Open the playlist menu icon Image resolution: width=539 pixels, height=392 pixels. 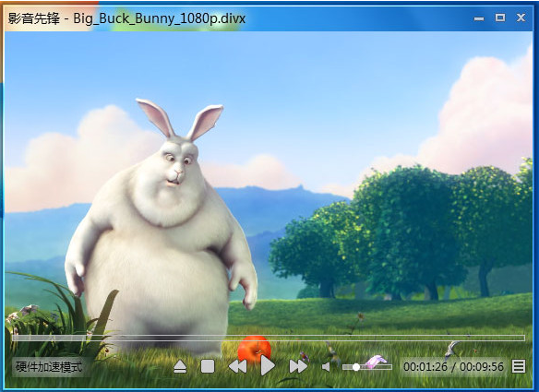point(519,366)
